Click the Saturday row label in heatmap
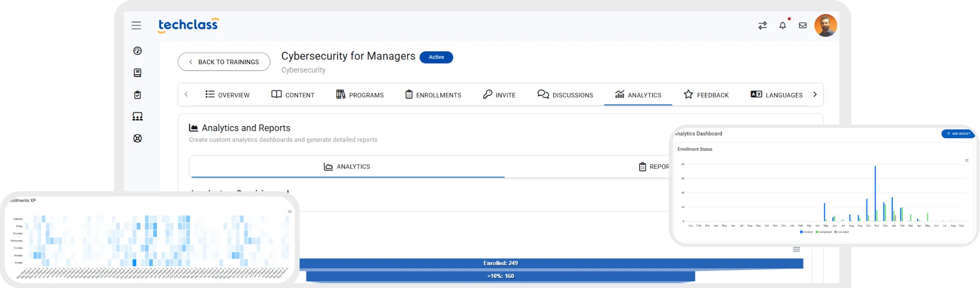The width and height of the screenshot is (980, 288). coord(18,219)
